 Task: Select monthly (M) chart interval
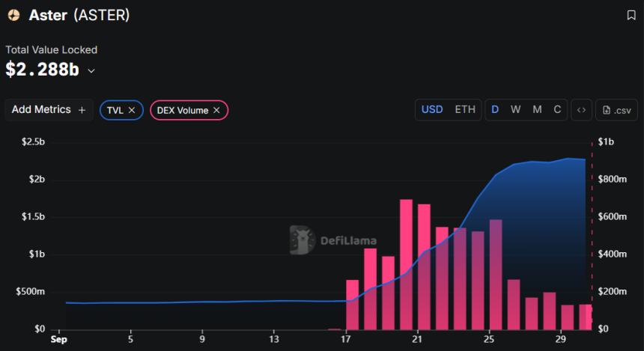(537, 110)
